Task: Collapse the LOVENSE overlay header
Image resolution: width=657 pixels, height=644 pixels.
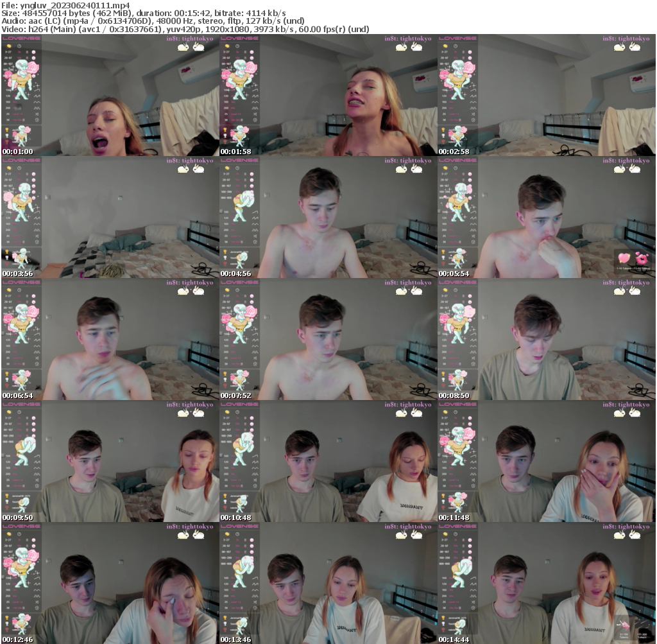Action: 21,38
